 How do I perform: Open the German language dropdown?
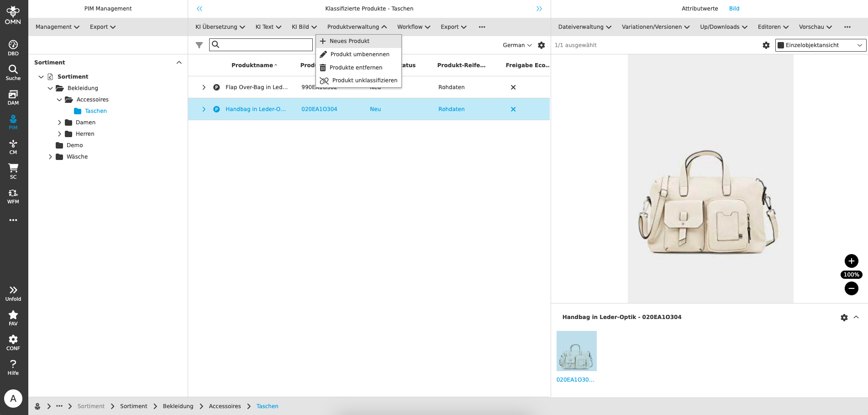[x=516, y=45]
